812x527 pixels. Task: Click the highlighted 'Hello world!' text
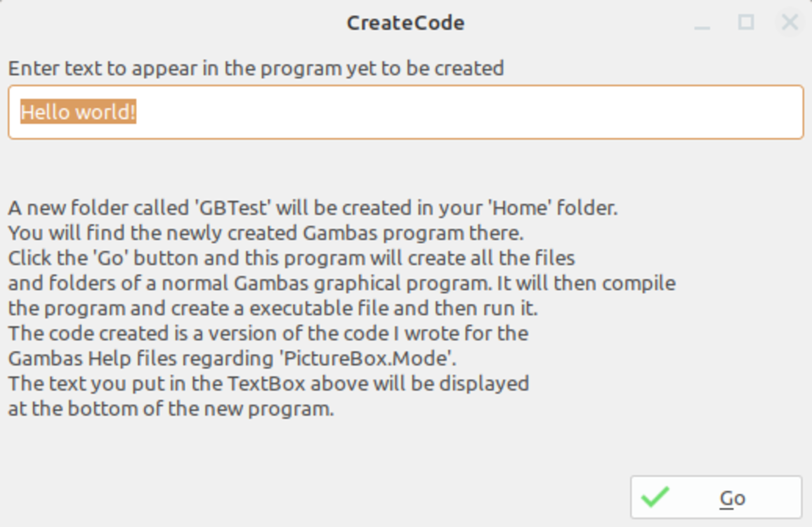pyautogui.click(x=78, y=112)
